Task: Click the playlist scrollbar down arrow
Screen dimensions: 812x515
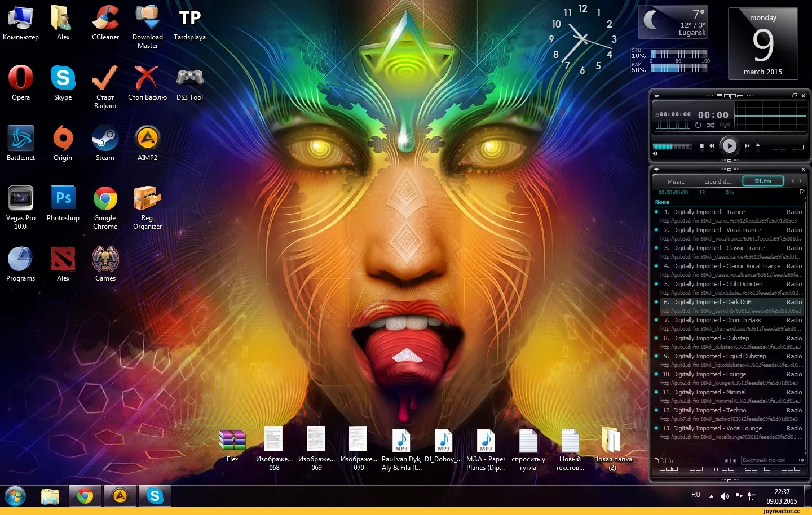Action: 805,454
